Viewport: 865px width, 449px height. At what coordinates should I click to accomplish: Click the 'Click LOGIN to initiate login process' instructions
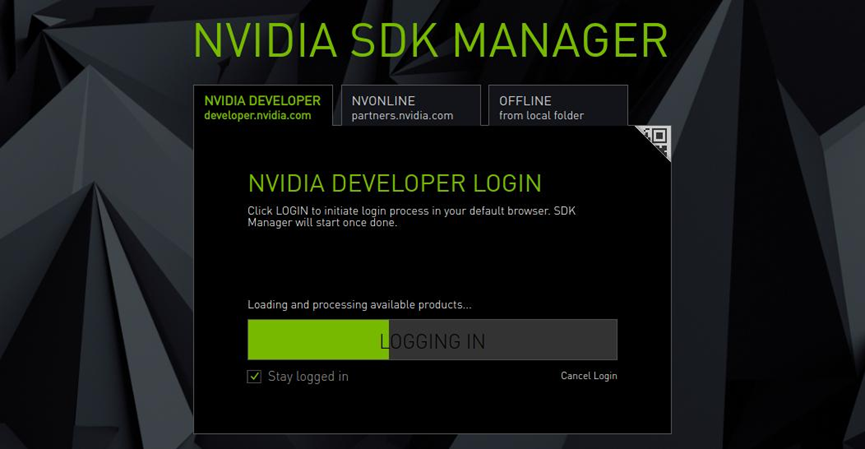[x=412, y=217]
